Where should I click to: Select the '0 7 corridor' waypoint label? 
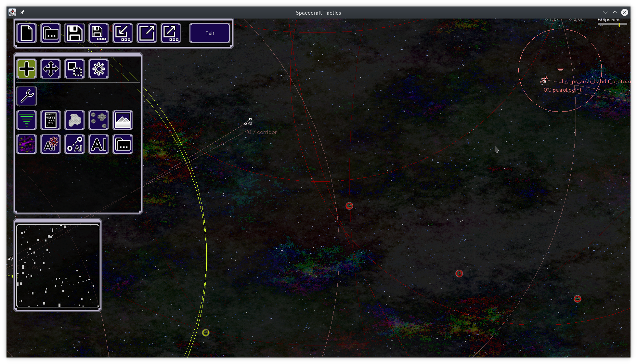pyautogui.click(x=262, y=132)
